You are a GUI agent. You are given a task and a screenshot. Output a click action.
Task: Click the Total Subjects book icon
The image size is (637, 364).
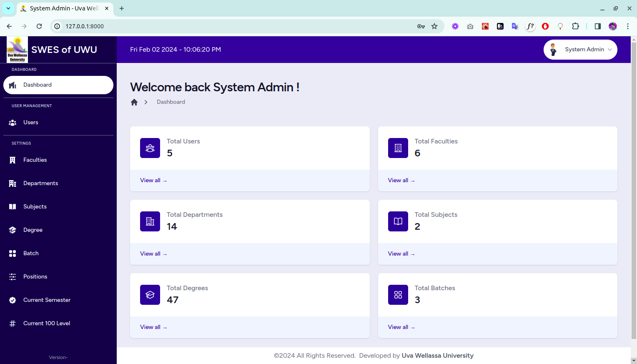(398, 221)
